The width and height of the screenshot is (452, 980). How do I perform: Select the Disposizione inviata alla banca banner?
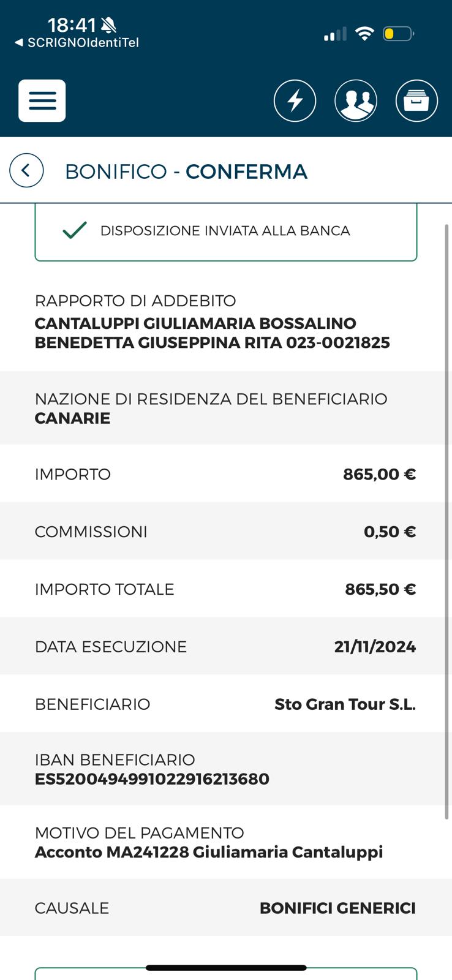[226, 233]
